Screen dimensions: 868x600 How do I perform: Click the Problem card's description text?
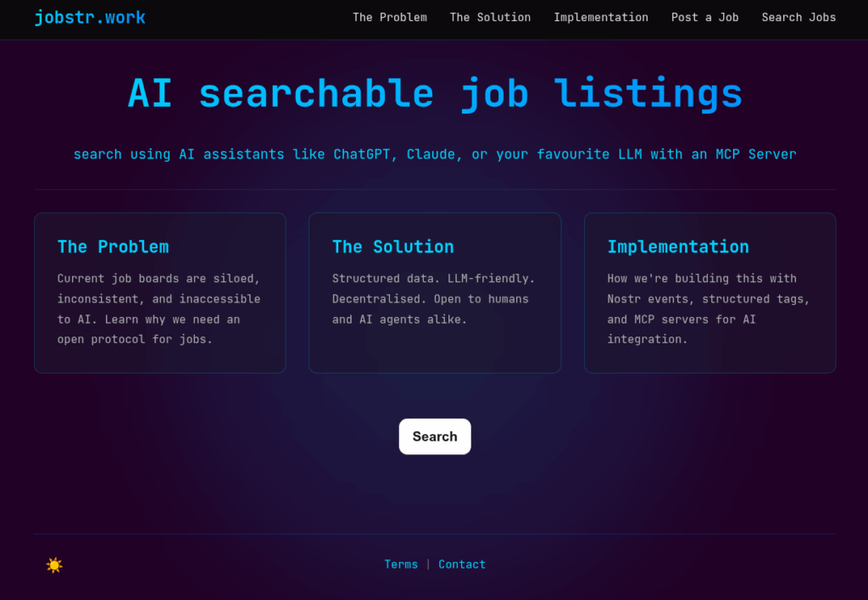click(x=158, y=308)
